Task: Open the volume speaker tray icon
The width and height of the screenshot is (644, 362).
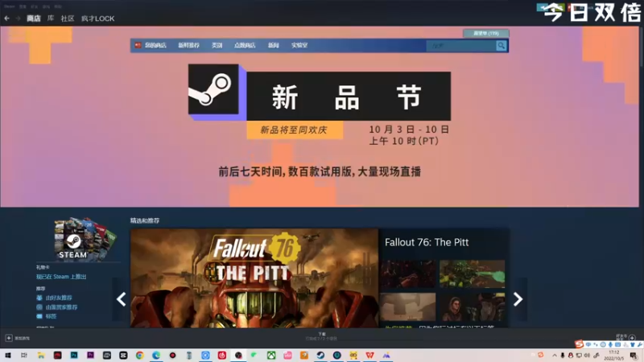Action: pyautogui.click(x=587, y=356)
